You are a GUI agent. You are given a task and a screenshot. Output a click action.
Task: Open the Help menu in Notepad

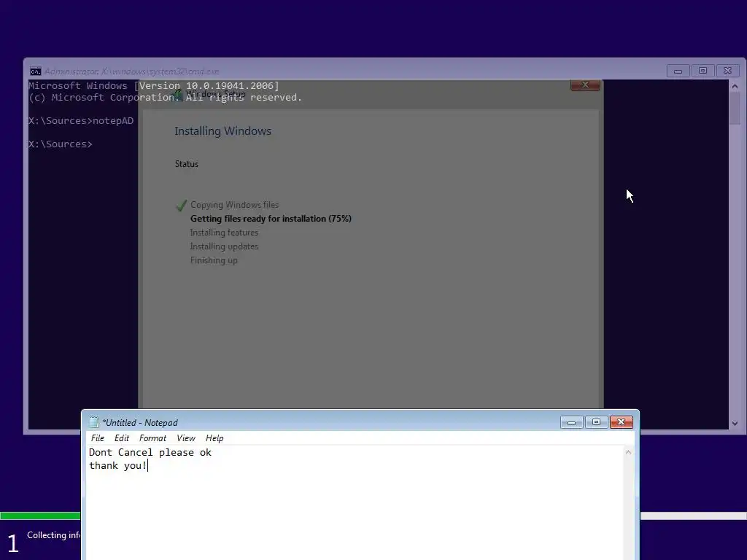(x=214, y=438)
